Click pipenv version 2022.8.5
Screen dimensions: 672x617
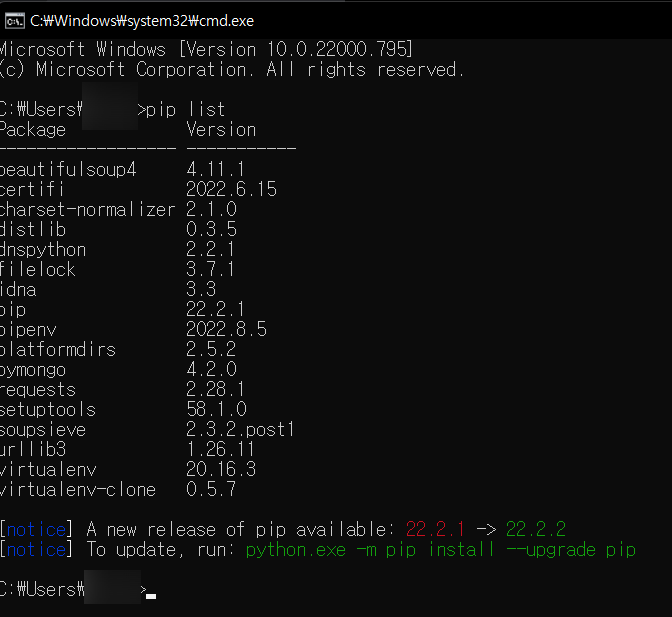coord(227,329)
